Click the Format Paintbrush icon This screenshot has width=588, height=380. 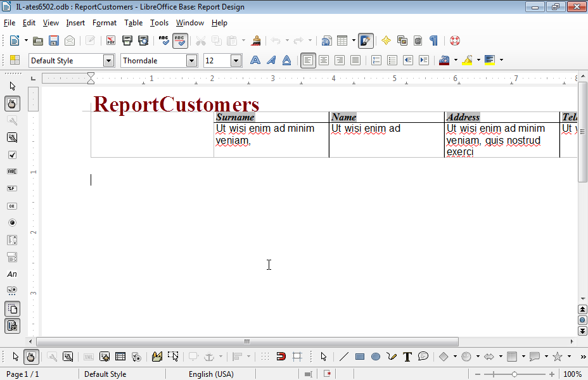point(256,41)
